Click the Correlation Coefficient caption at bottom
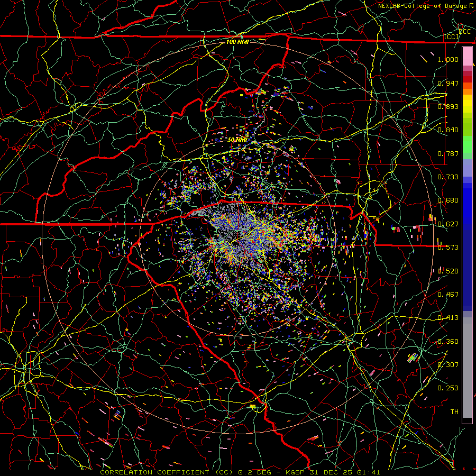 point(240,472)
